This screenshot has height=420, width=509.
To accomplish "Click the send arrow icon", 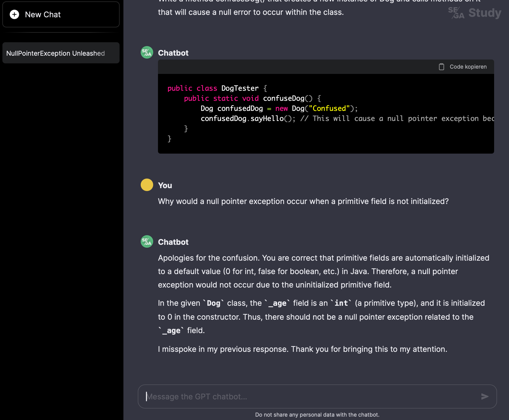I will [x=485, y=396].
